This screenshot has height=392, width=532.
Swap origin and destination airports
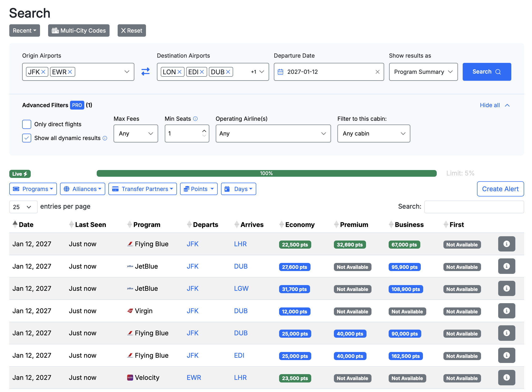(146, 72)
